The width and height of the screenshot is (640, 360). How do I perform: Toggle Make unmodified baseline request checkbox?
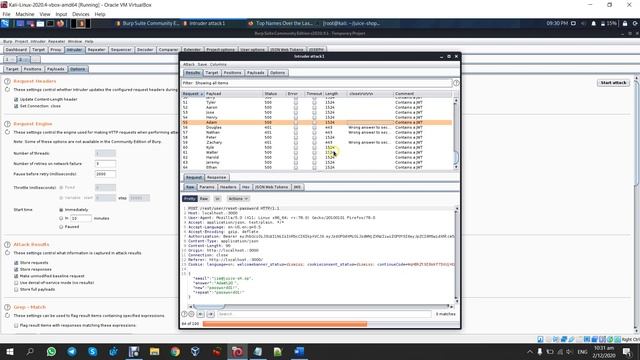16,276
